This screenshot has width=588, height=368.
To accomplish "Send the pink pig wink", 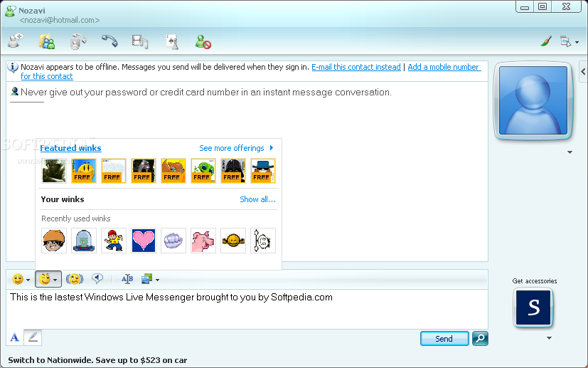I will (203, 241).
